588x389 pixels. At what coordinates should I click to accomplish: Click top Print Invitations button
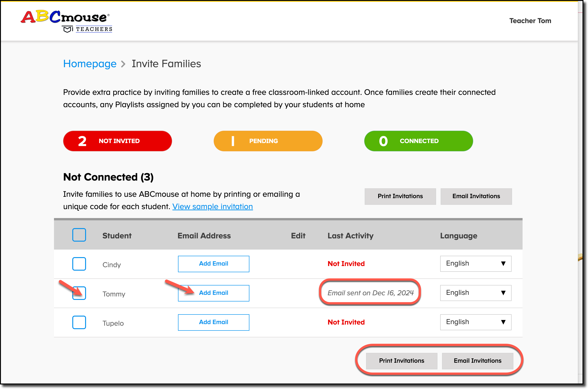[x=400, y=196]
